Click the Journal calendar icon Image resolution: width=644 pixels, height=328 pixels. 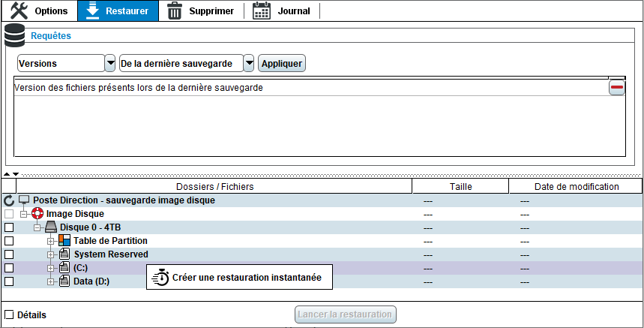point(261,11)
